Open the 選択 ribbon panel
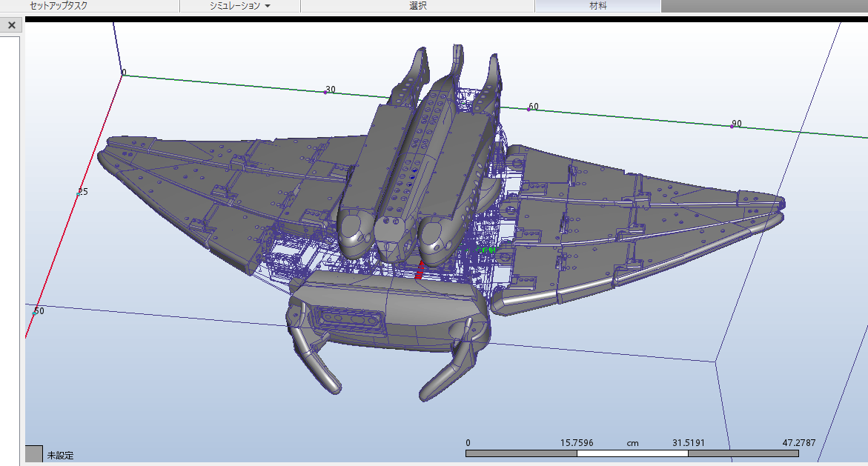Screen dimensions: 868x466 [x=417, y=5]
